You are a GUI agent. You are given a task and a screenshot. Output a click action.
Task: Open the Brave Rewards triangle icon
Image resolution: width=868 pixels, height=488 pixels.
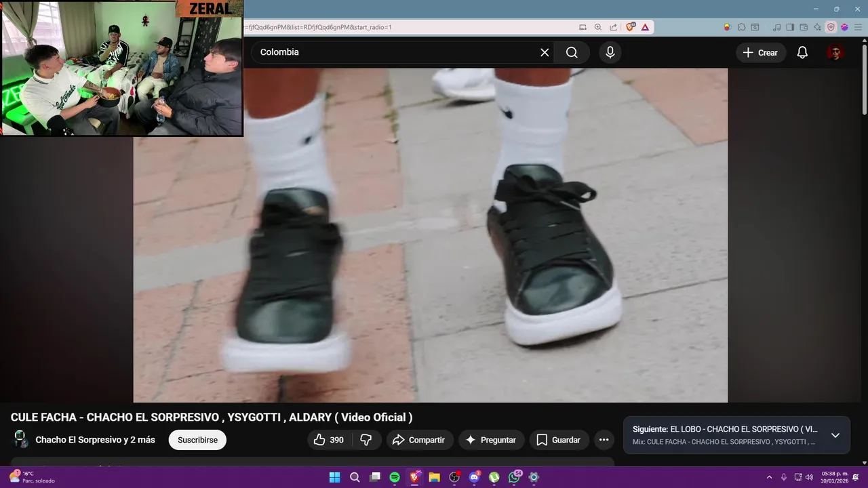645,27
